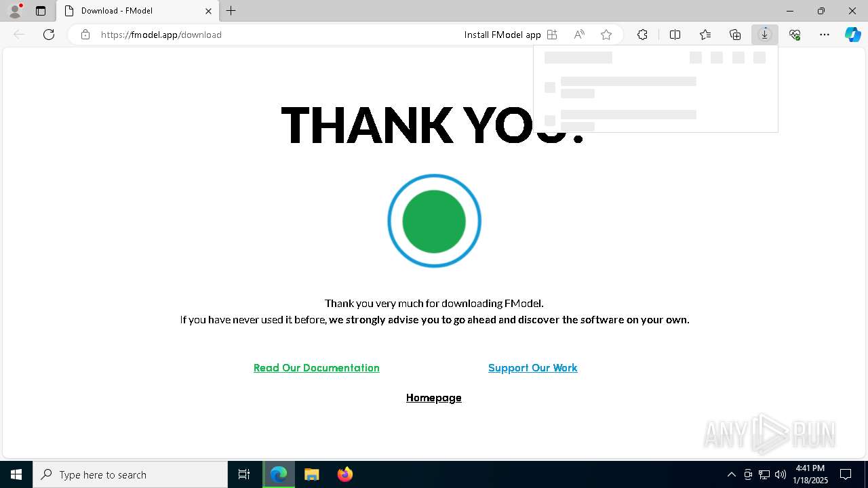Open the tab actions menu icon
The image size is (868, 488).
[x=41, y=11]
